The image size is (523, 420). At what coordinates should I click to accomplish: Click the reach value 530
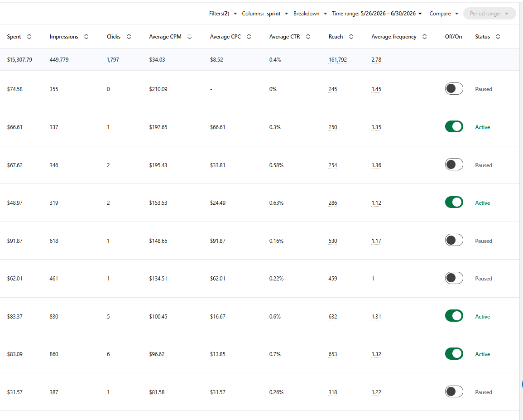(332, 241)
